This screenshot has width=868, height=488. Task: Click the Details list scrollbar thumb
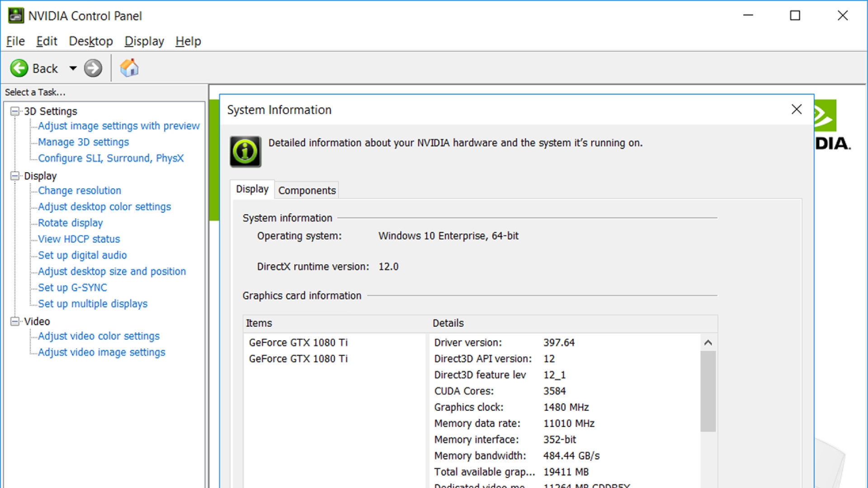click(x=708, y=391)
